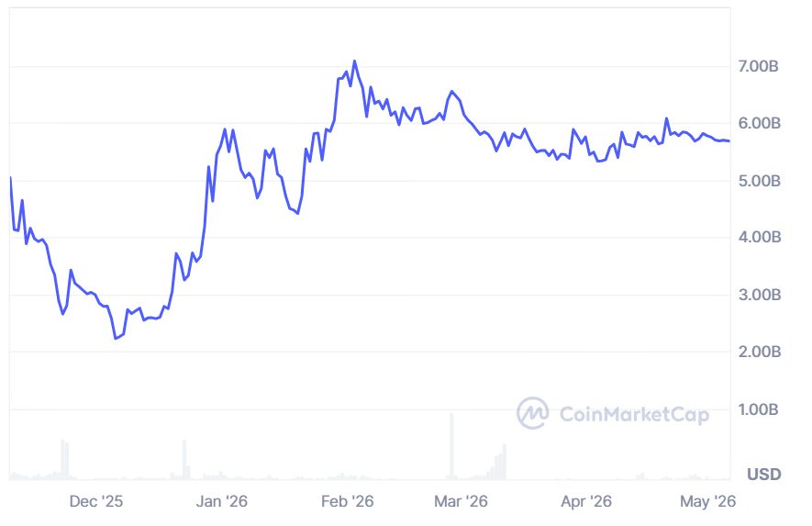Select the 7.00B y-axis label

[x=758, y=66]
